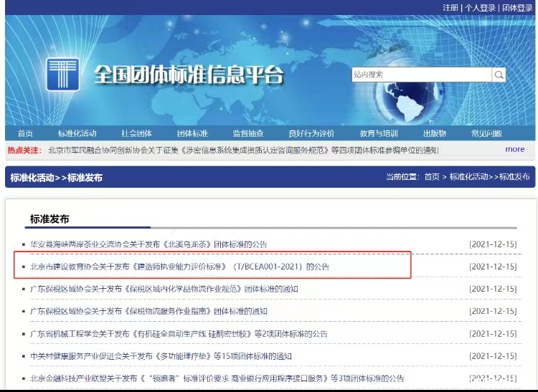Open the 团体登录 login link

point(517,7)
